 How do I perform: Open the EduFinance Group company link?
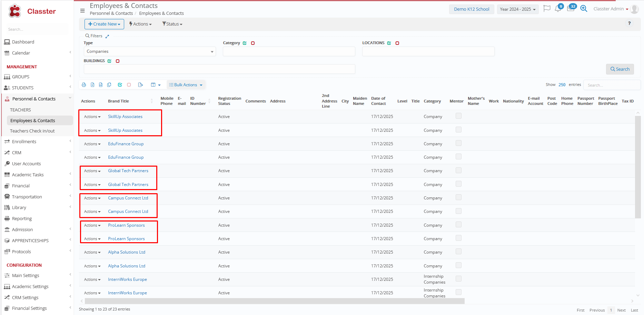click(126, 144)
